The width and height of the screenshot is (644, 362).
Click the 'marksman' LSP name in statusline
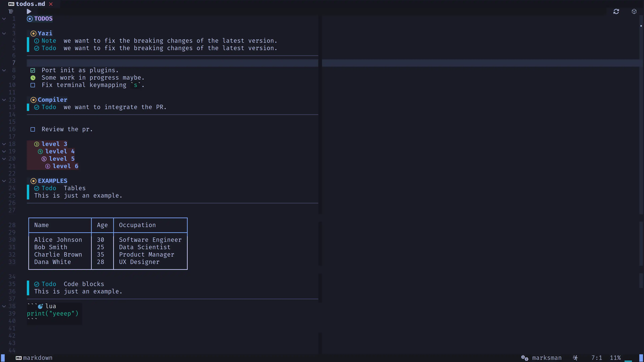(547, 358)
